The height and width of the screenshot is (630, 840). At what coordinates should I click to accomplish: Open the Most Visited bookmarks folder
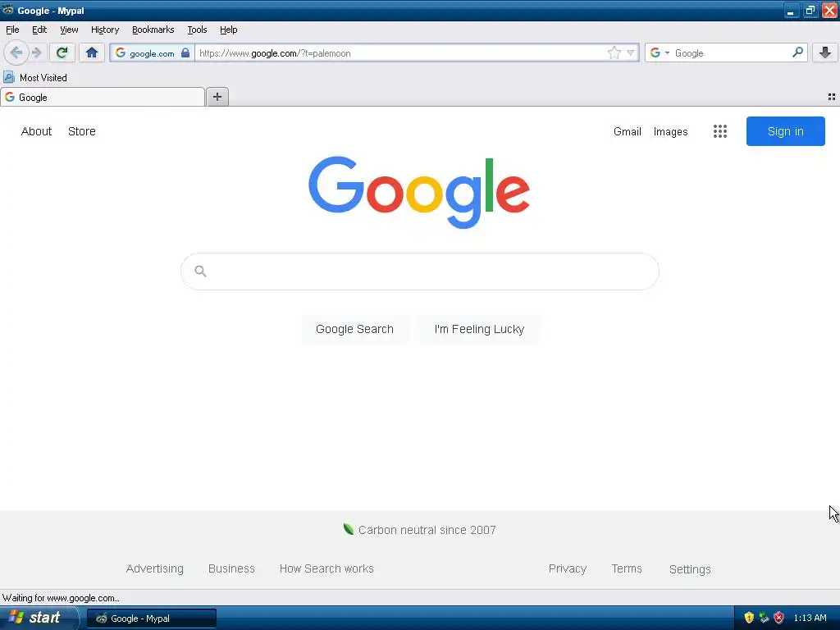(x=35, y=78)
